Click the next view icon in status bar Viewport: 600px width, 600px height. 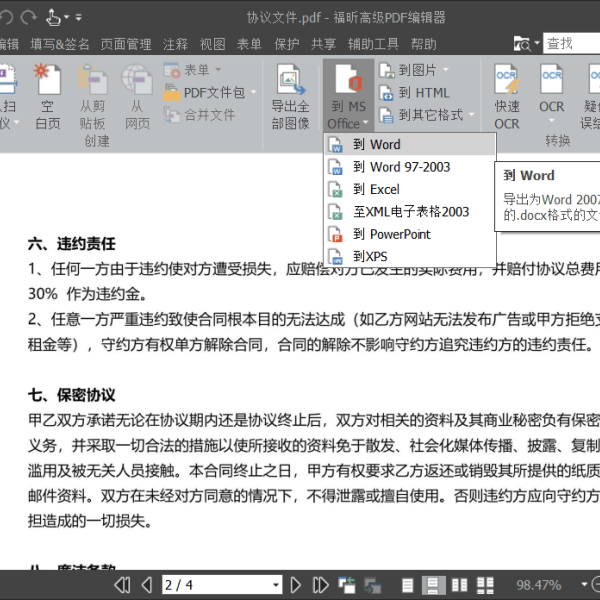[372, 585]
